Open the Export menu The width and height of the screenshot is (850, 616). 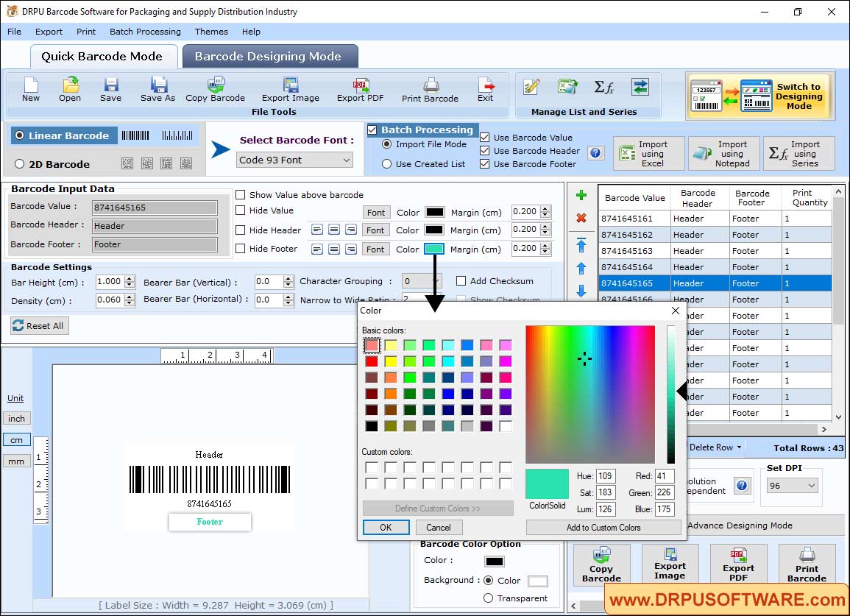tap(49, 32)
